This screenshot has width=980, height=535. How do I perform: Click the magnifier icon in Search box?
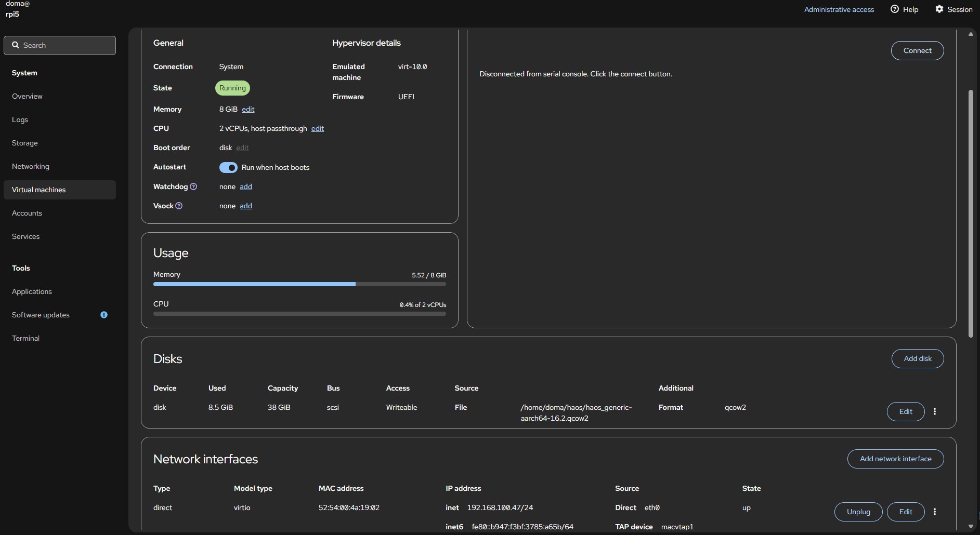16,45
